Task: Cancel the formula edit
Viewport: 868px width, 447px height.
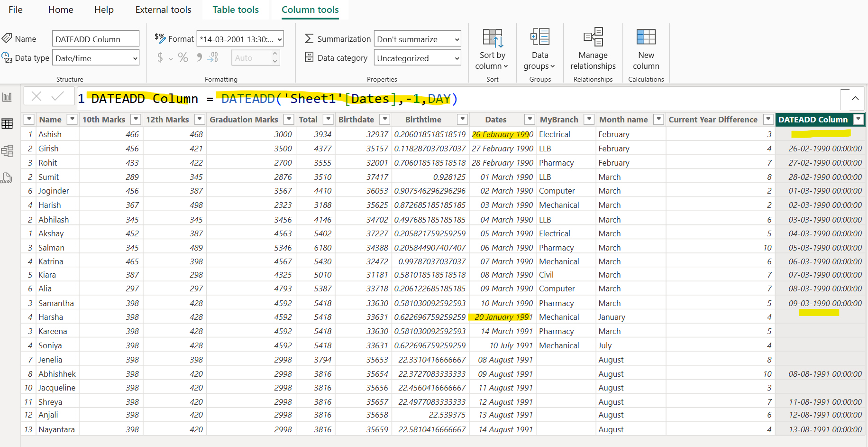Action: 37,96
